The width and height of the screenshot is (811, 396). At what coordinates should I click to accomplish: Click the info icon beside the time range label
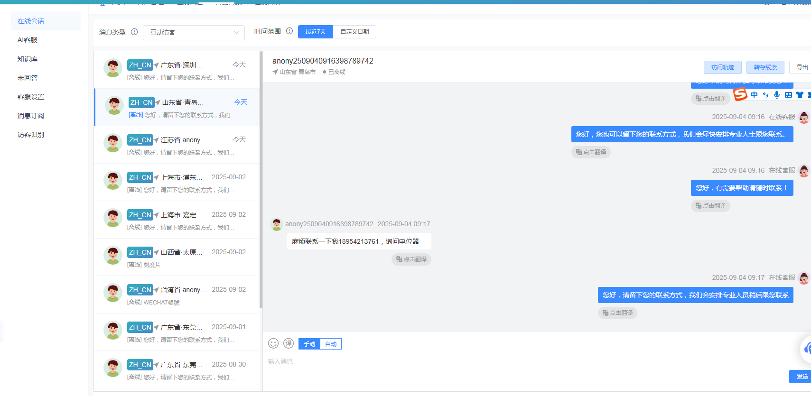[290, 31]
